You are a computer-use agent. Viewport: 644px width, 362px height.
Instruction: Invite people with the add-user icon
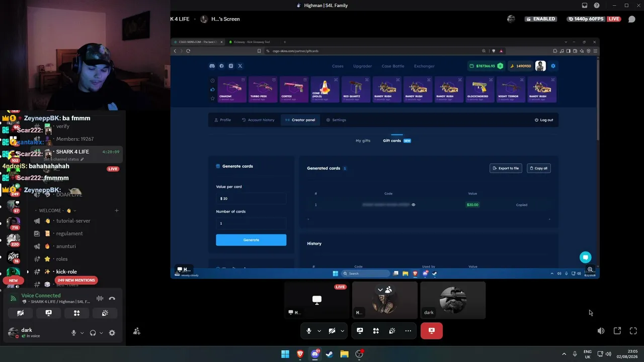[136, 331]
